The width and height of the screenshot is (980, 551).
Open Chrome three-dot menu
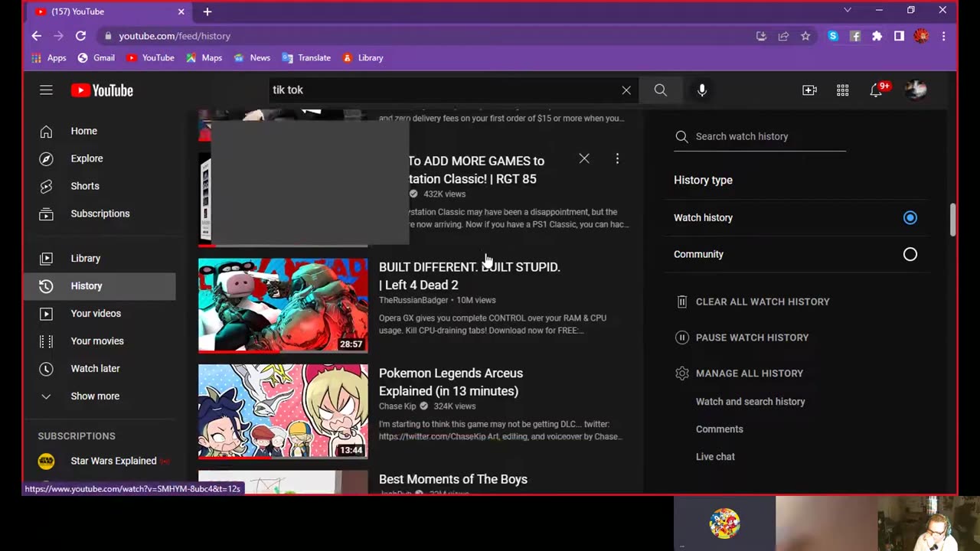tap(943, 36)
